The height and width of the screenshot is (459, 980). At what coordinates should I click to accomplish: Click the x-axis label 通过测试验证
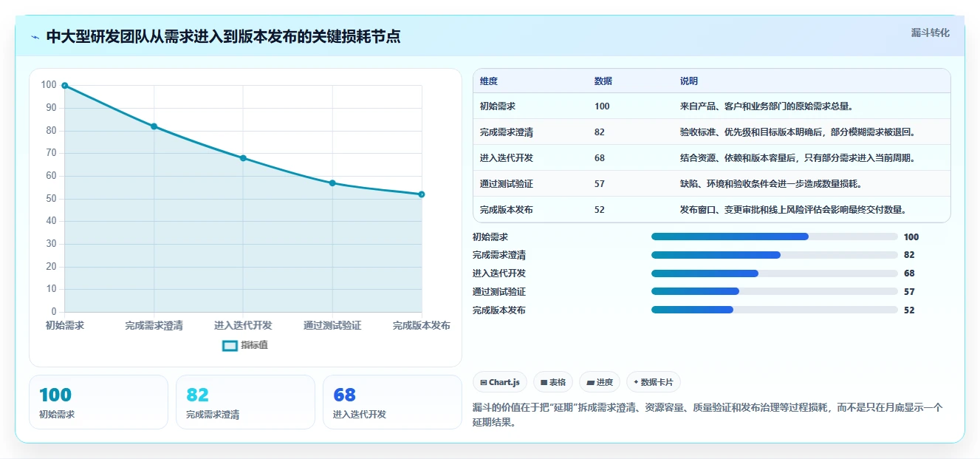pyautogui.click(x=332, y=325)
